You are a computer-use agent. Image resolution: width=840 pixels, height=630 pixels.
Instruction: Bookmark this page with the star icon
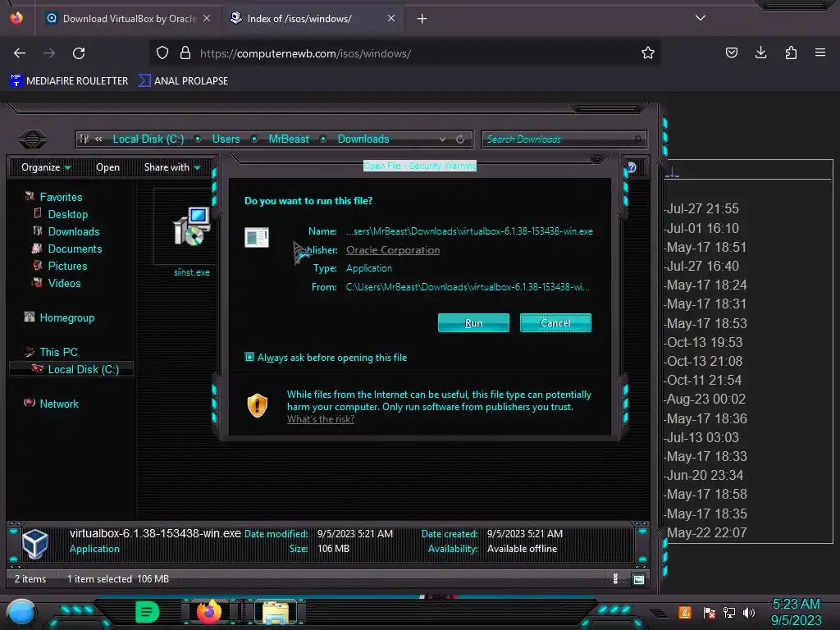click(x=648, y=53)
